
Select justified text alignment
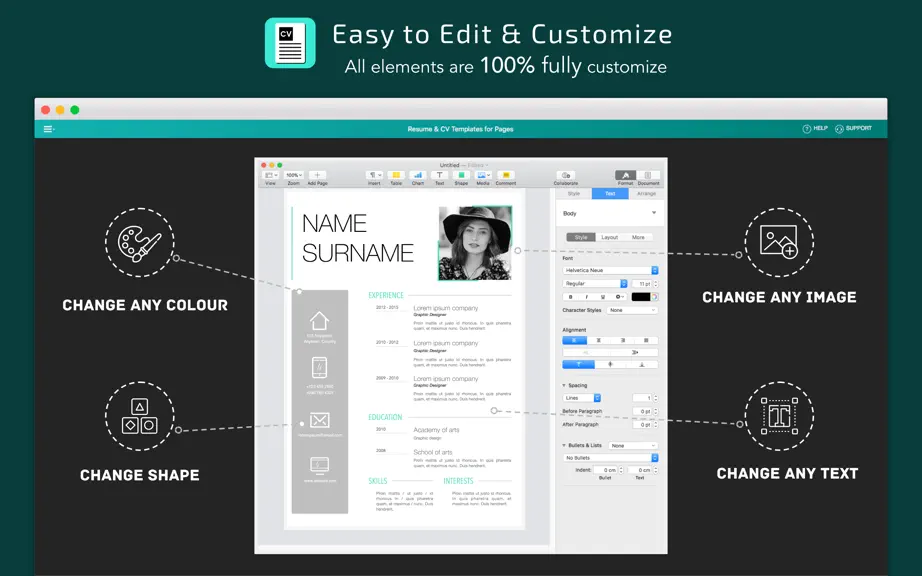pos(646,340)
